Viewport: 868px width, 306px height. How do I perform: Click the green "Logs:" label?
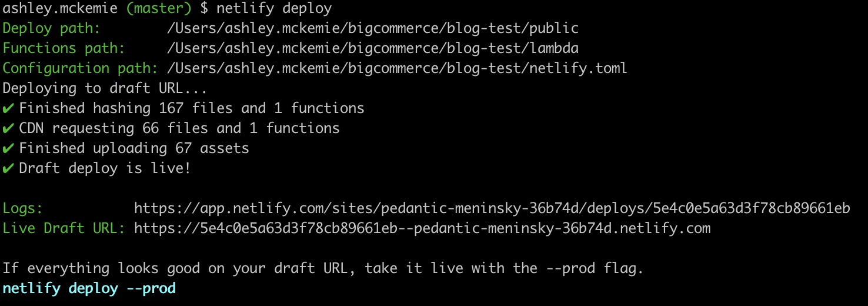click(x=23, y=208)
